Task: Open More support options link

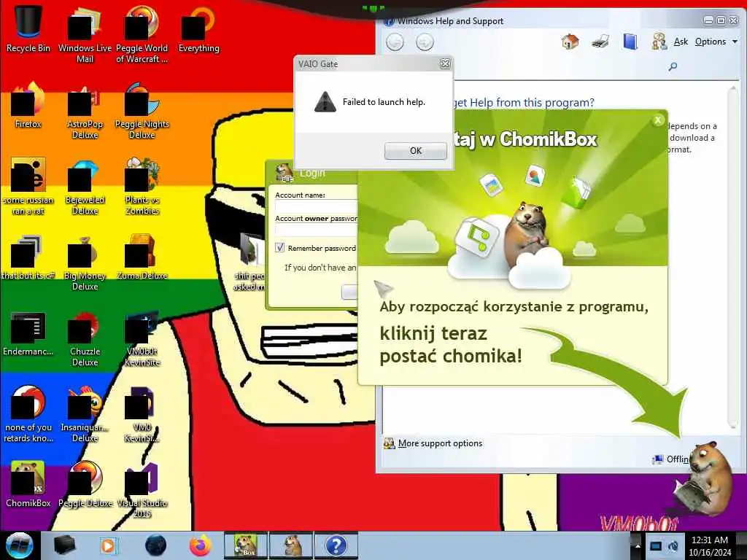Action: click(x=440, y=443)
